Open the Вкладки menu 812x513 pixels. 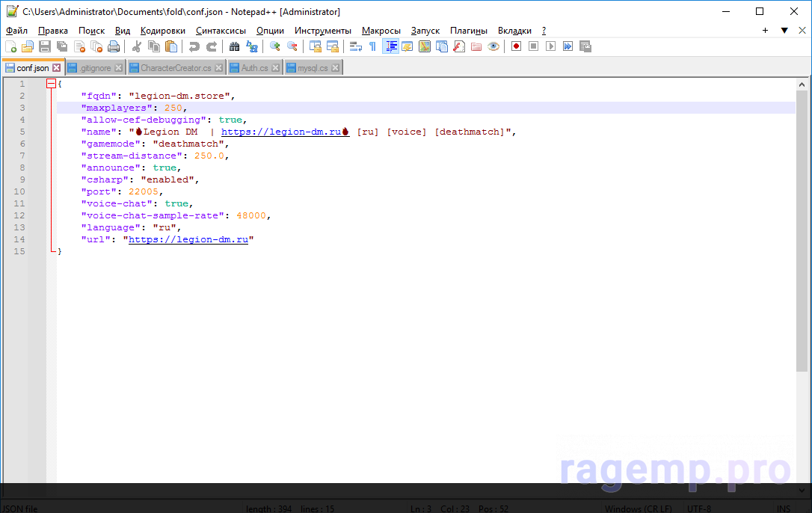coord(514,31)
